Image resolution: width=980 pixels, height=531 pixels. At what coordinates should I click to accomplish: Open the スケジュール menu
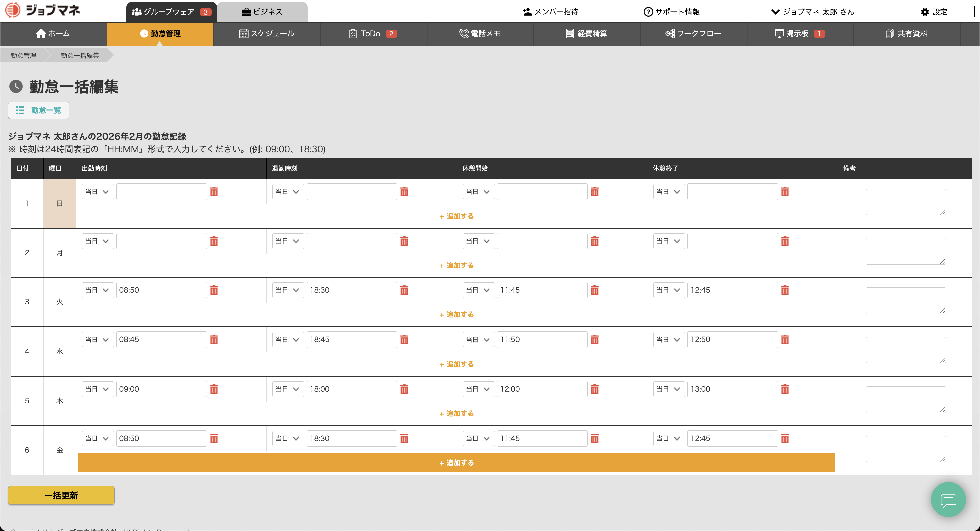point(266,33)
